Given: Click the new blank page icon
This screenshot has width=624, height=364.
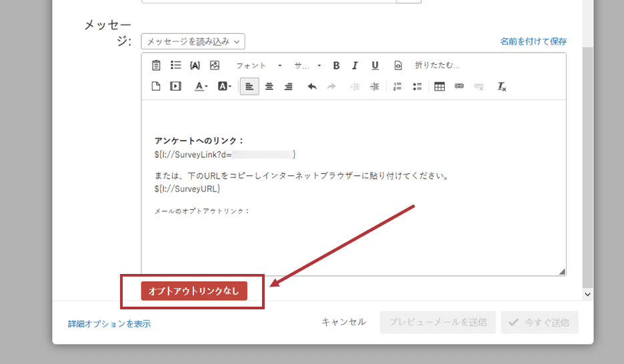Looking at the screenshot, I should 156,86.
